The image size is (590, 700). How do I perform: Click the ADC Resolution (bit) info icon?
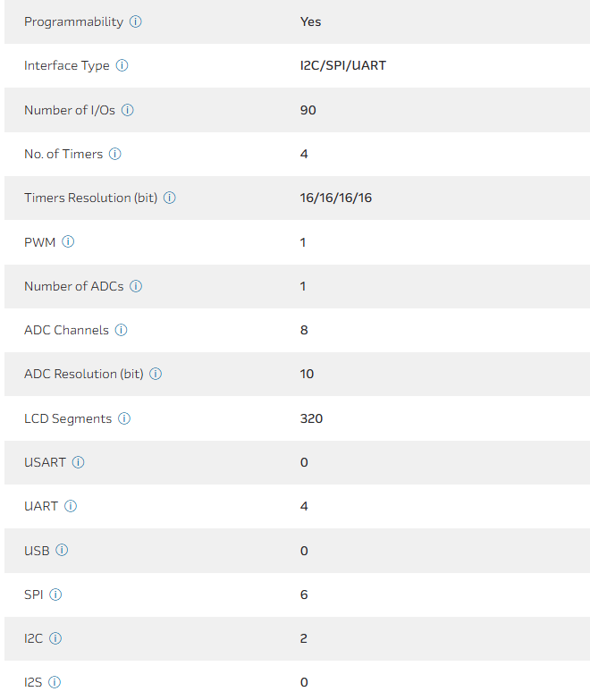pyautogui.click(x=156, y=374)
